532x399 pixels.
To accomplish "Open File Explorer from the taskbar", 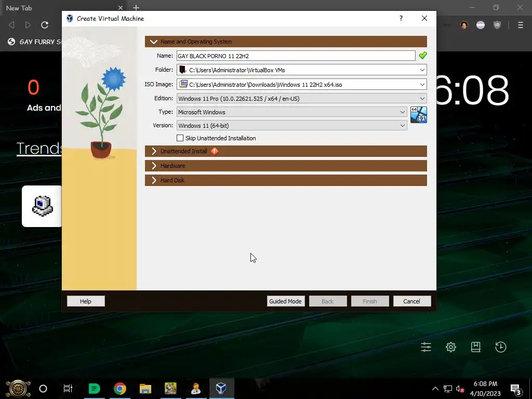I will (x=145, y=389).
